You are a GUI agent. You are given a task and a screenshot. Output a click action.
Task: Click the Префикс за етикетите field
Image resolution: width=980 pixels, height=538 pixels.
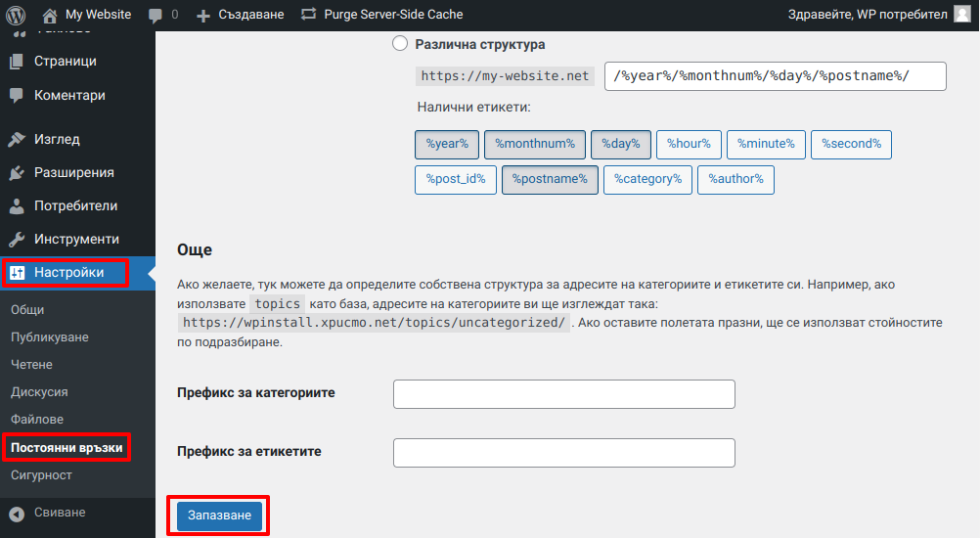pos(563,452)
